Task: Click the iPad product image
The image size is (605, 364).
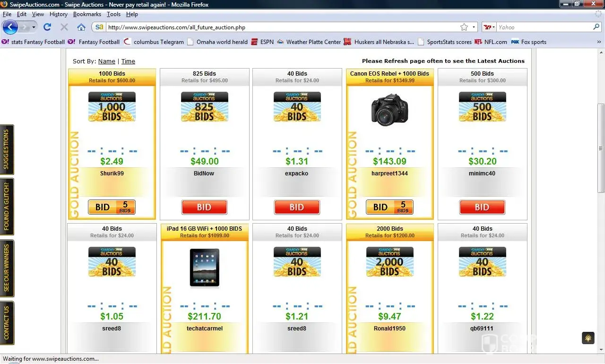Action: [205, 268]
